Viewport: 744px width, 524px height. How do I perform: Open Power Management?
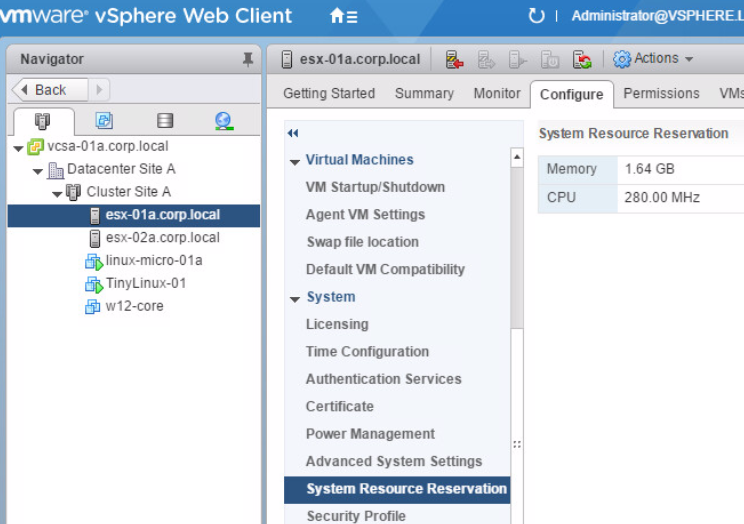click(370, 434)
